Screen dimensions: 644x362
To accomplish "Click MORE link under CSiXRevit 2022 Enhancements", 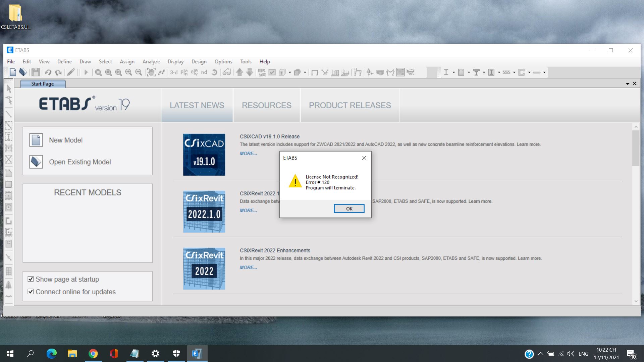I will [x=248, y=267].
